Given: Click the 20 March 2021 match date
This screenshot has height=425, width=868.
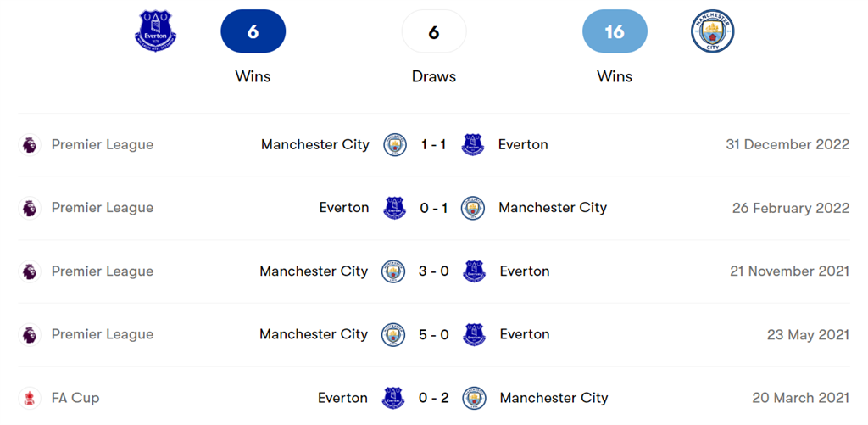Looking at the screenshot, I should (x=800, y=398).
